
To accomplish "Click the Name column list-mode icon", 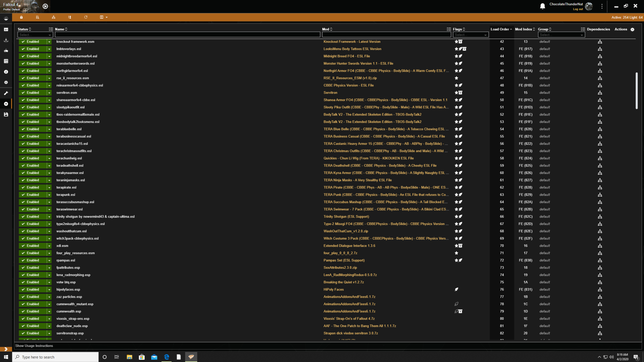I will pyautogui.click(x=51, y=29).
